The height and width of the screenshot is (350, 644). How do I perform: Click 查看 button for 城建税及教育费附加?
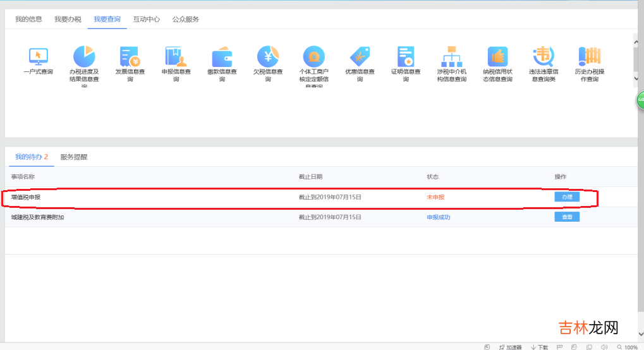566,217
